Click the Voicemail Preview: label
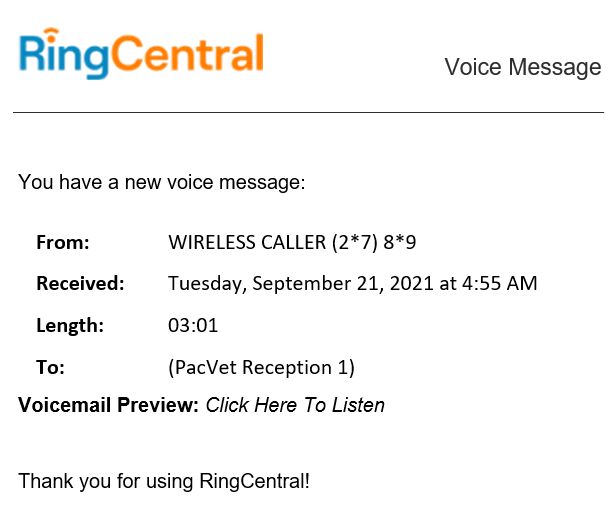The image size is (616, 520). (108, 405)
